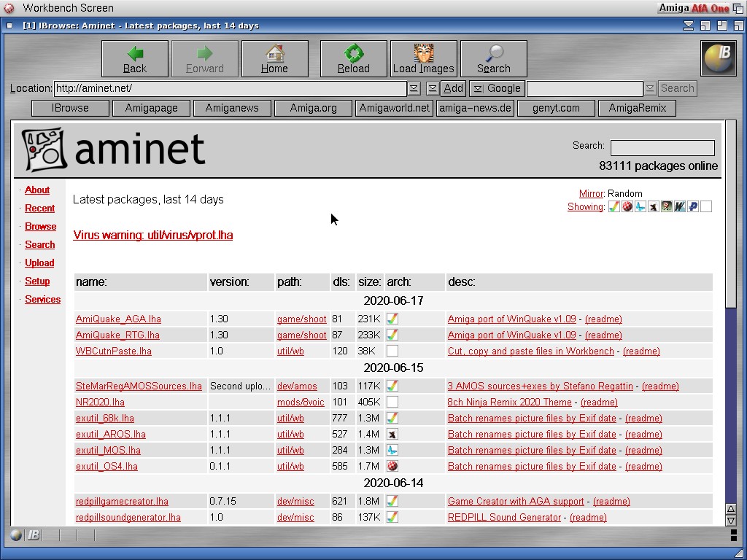This screenshot has height=560, width=747.
Task: Click the Home house icon in toolbar
Action: click(x=274, y=58)
